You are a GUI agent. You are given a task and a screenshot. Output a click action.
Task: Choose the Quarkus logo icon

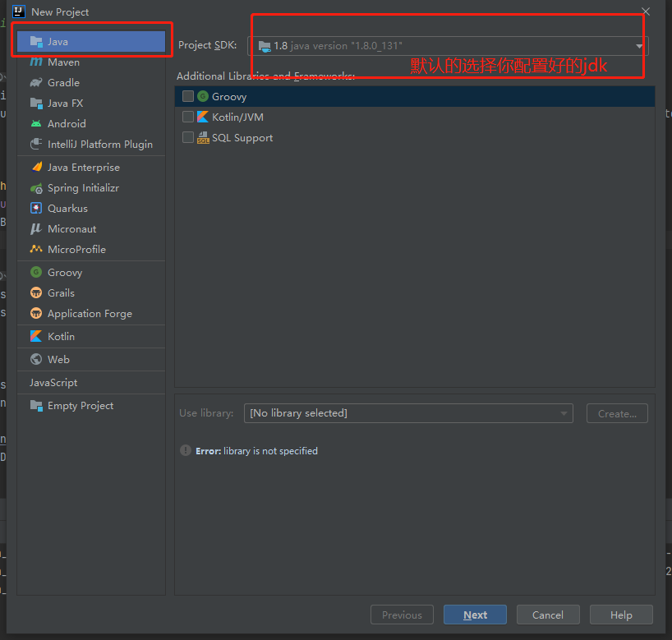tap(36, 209)
